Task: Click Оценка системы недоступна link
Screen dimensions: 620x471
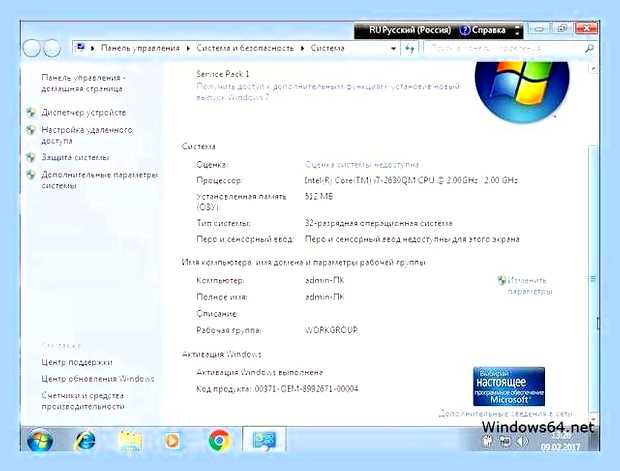Action: [361, 165]
